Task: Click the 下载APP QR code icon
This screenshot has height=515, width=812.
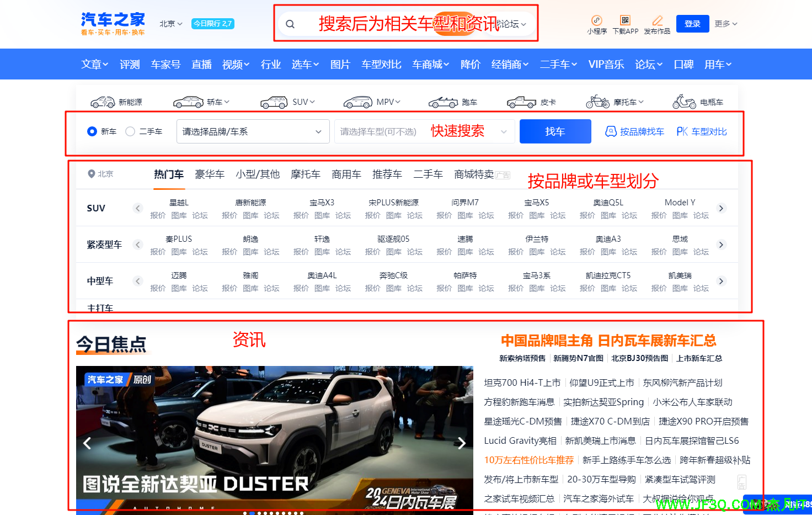Action: point(625,21)
